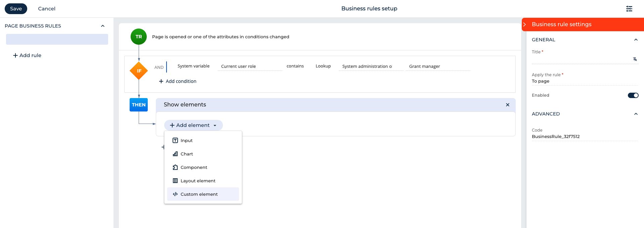The width and height of the screenshot is (644, 228).
Task: Choose Custom element from the menu
Action: pos(199,194)
